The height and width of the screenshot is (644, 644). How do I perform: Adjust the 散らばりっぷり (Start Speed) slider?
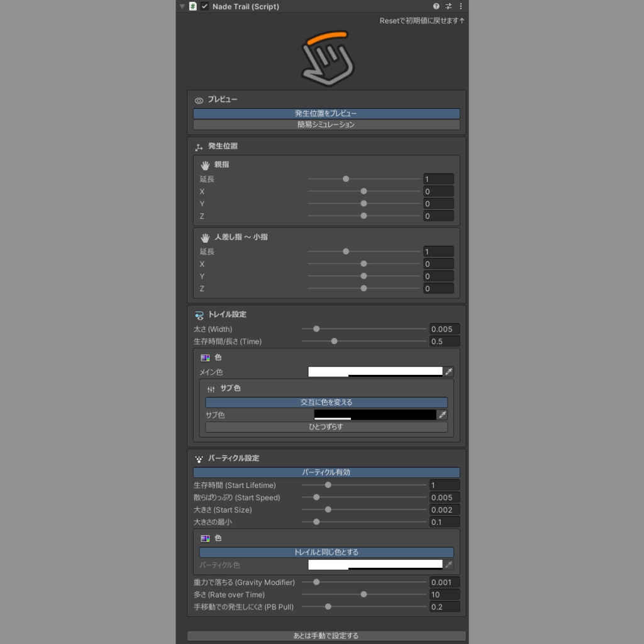click(x=364, y=497)
